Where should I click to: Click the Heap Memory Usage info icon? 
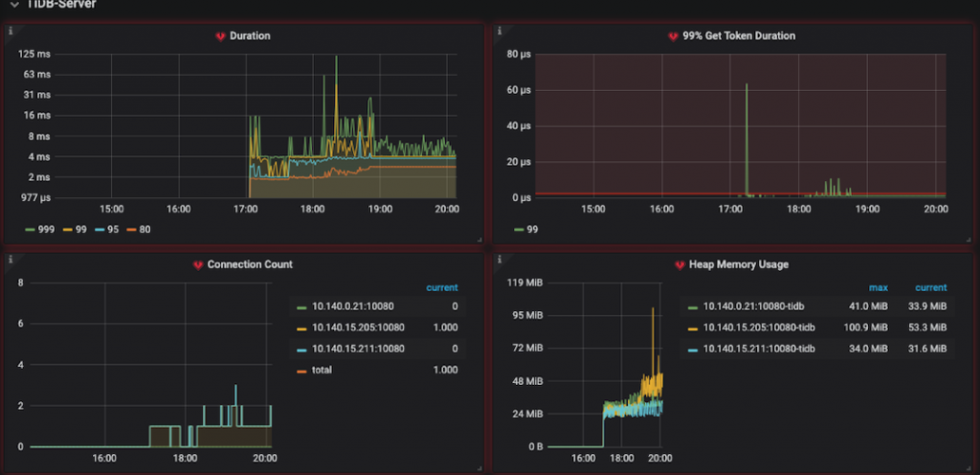(498, 259)
